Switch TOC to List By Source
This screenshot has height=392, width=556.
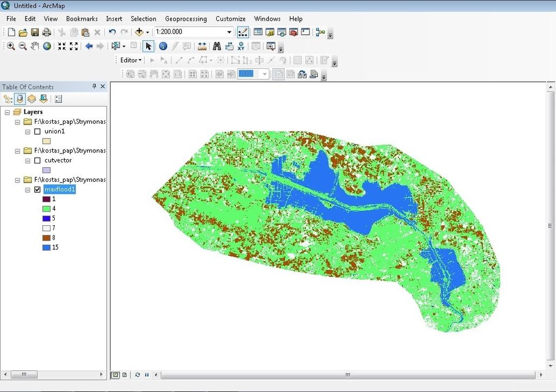pyautogui.click(x=20, y=99)
